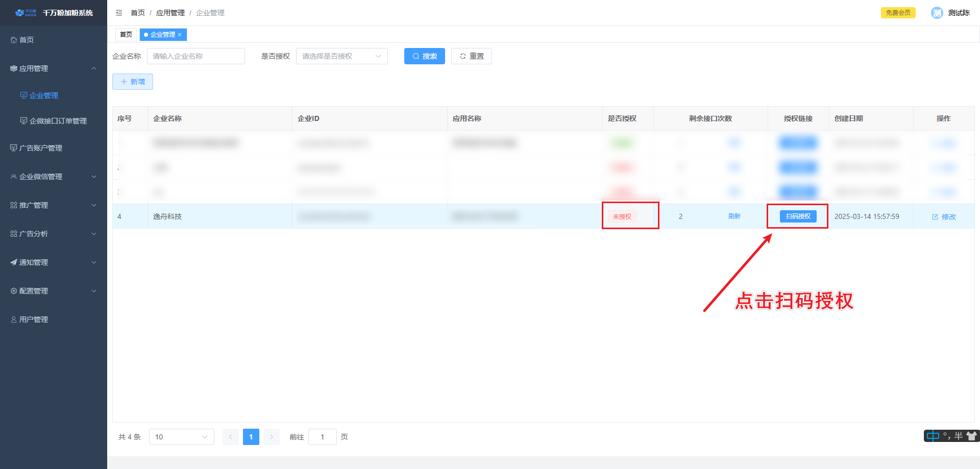Click the 修改 edit icon for 逸舟科技
This screenshot has height=469, width=980.
tap(935, 217)
